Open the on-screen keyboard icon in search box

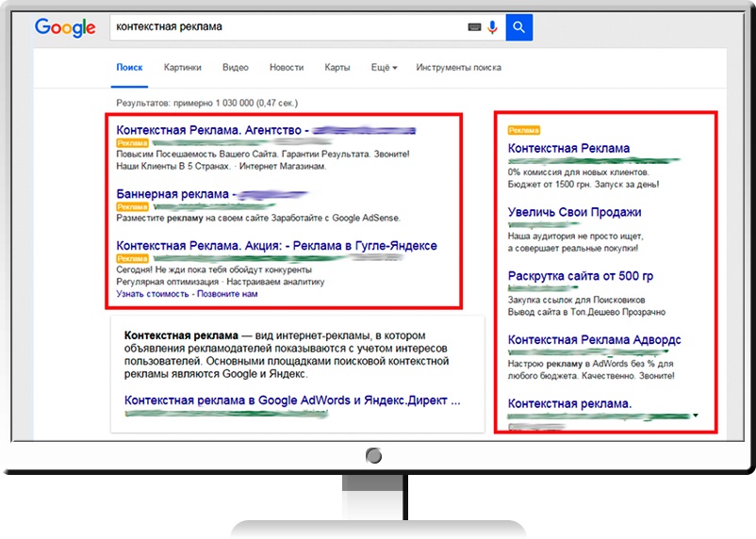pos(474,27)
